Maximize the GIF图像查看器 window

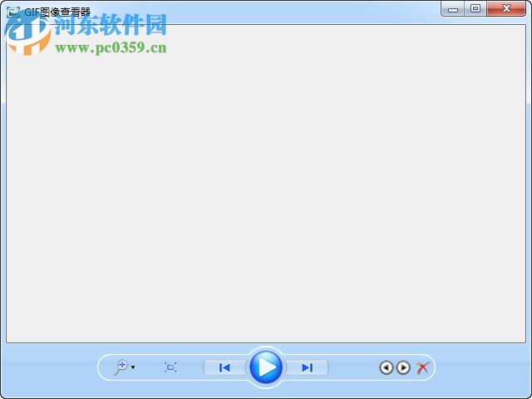[x=475, y=9]
